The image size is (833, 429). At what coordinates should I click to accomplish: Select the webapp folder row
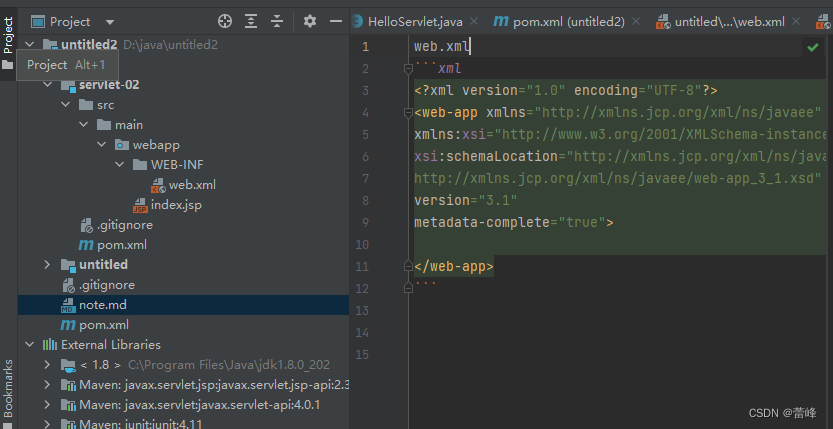pyautogui.click(x=183, y=144)
